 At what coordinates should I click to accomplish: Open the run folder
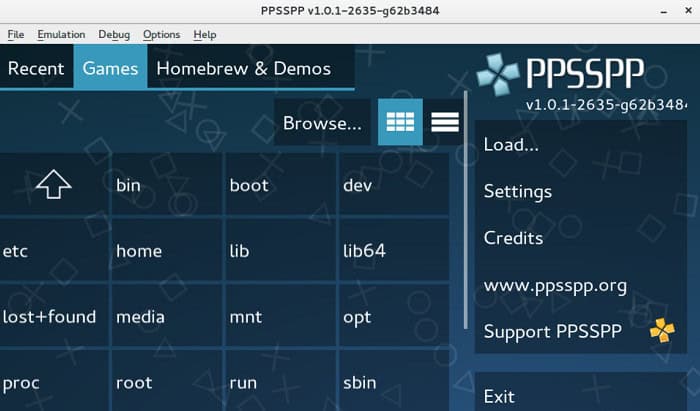281,382
